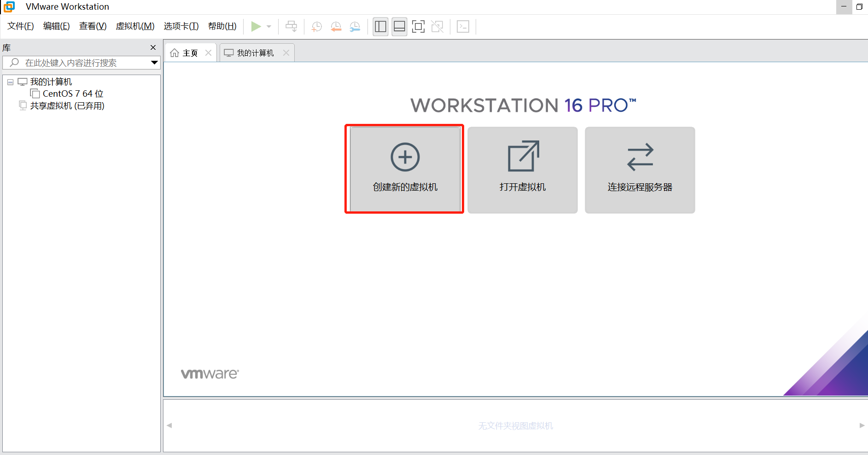The image size is (868, 455).
Task: Click the console view toolbar icon
Action: (x=463, y=27)
